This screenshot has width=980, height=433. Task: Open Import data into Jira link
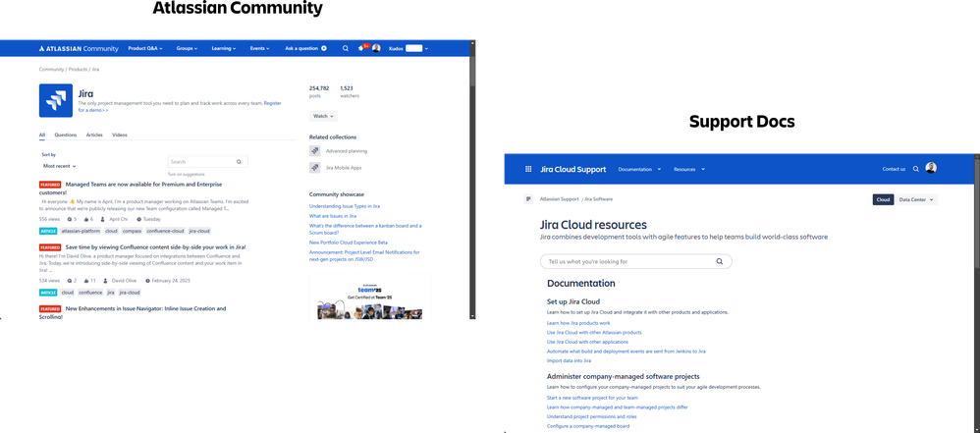[569, 360]
